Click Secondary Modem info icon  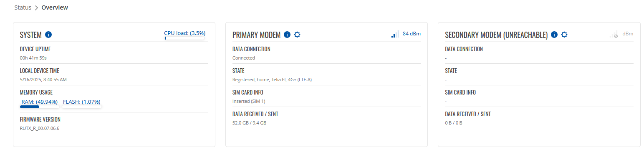[x=554, y=35]
